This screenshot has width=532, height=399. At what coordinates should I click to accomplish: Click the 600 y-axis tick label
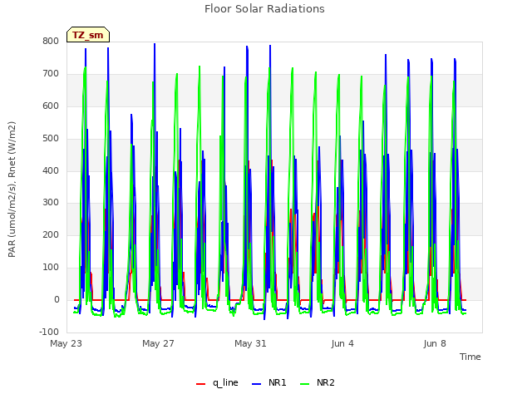(x=51, y=106)
